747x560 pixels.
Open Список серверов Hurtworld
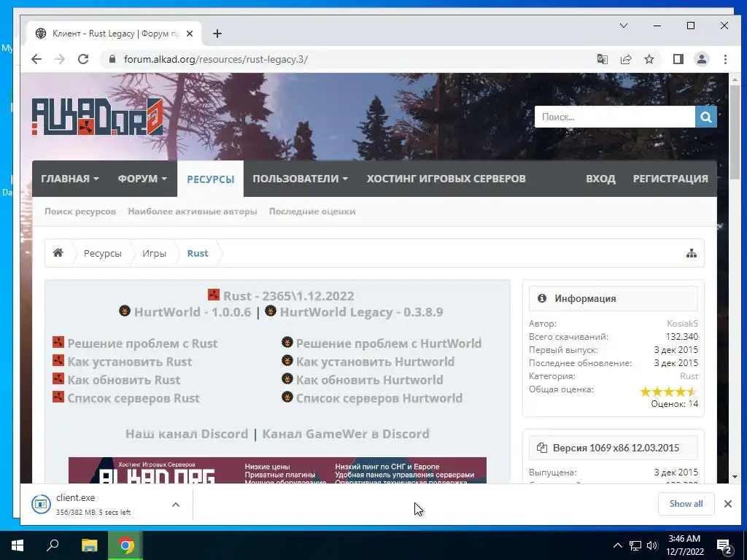coord(379,398)
